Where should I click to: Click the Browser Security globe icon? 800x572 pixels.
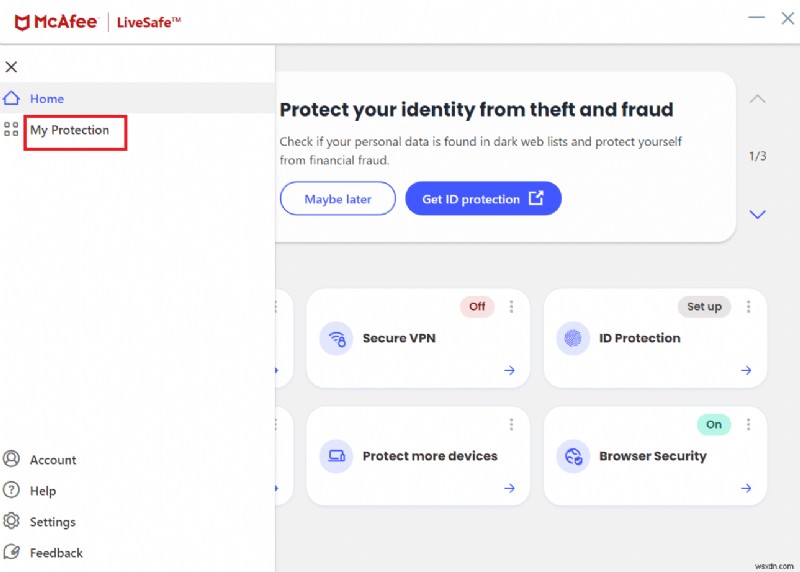point(573,456)
